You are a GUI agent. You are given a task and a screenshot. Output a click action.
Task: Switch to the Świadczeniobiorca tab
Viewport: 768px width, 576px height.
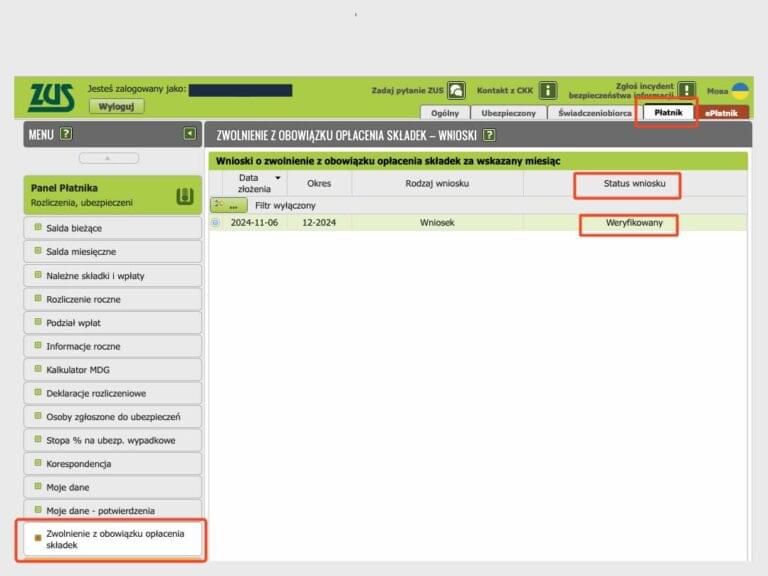[595, 113]
